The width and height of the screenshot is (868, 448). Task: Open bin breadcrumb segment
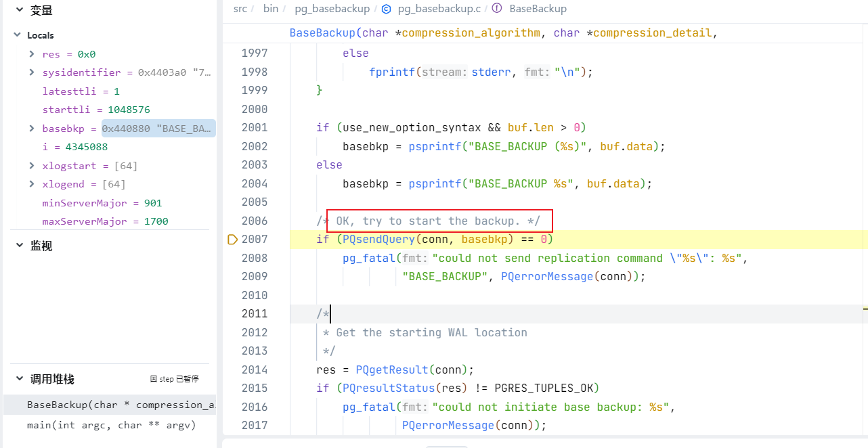pos(271,9)
